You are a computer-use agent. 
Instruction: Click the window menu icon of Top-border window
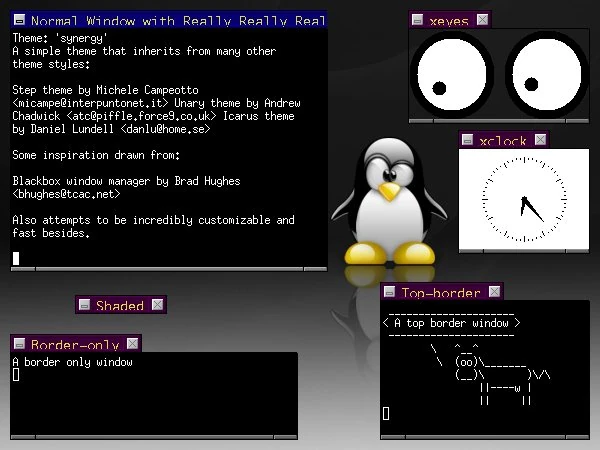[389, 292]
